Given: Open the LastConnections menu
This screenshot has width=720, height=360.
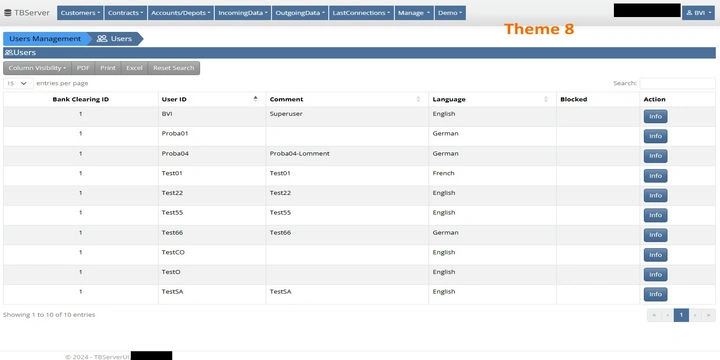Looking at the screenshot, I should (x=361, y=13).
